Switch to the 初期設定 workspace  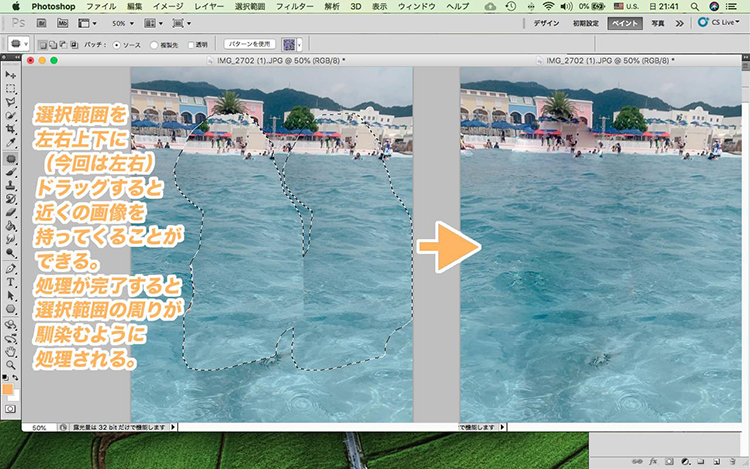coord(586,23)
